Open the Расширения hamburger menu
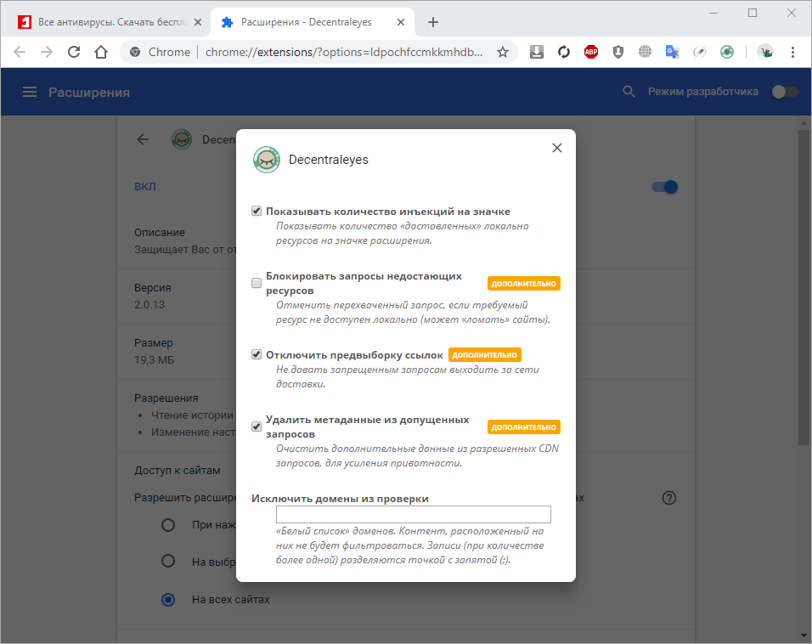This screenshot has width=812, height=644. [x=30, y=93]
